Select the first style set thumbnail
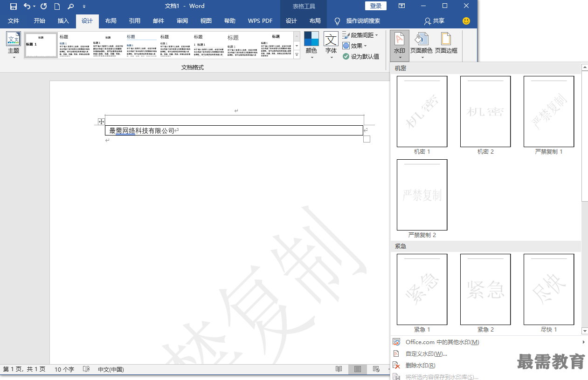Screen dimensions: 588x380 coord(41,45)
